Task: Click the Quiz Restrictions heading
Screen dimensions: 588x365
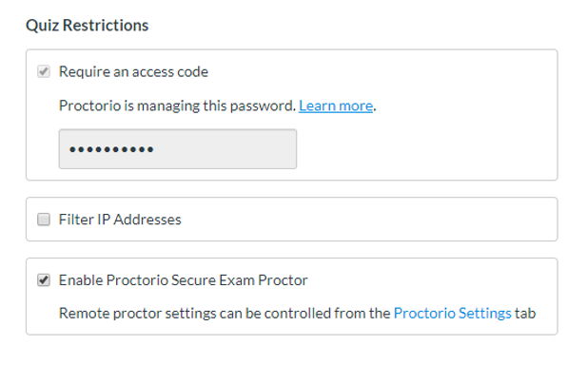Action: coord(87,26)
